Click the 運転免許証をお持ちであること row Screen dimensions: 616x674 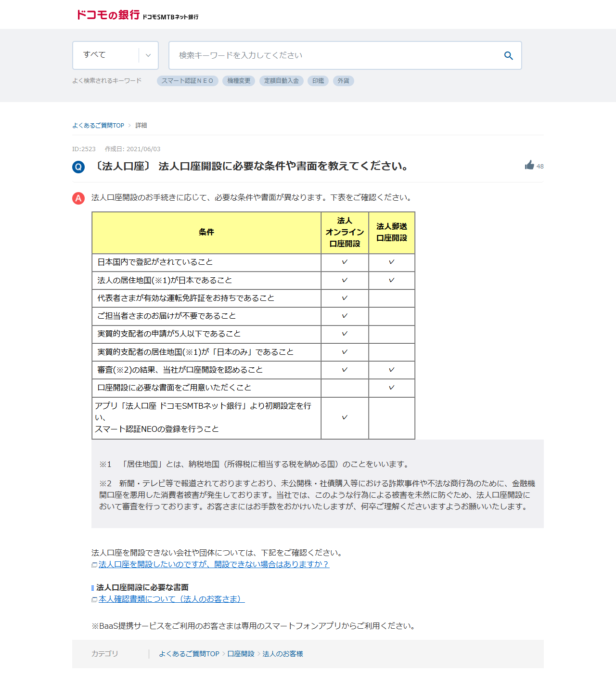[253, 298]
